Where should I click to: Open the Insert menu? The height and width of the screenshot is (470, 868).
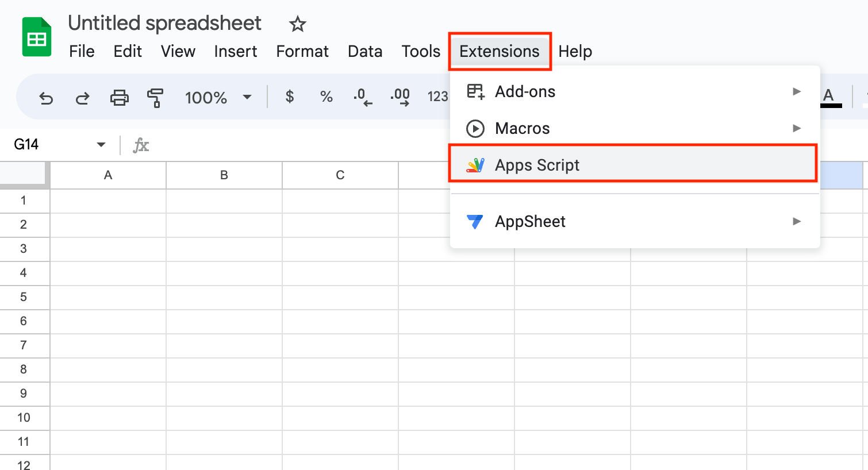[x=236, y=52]
